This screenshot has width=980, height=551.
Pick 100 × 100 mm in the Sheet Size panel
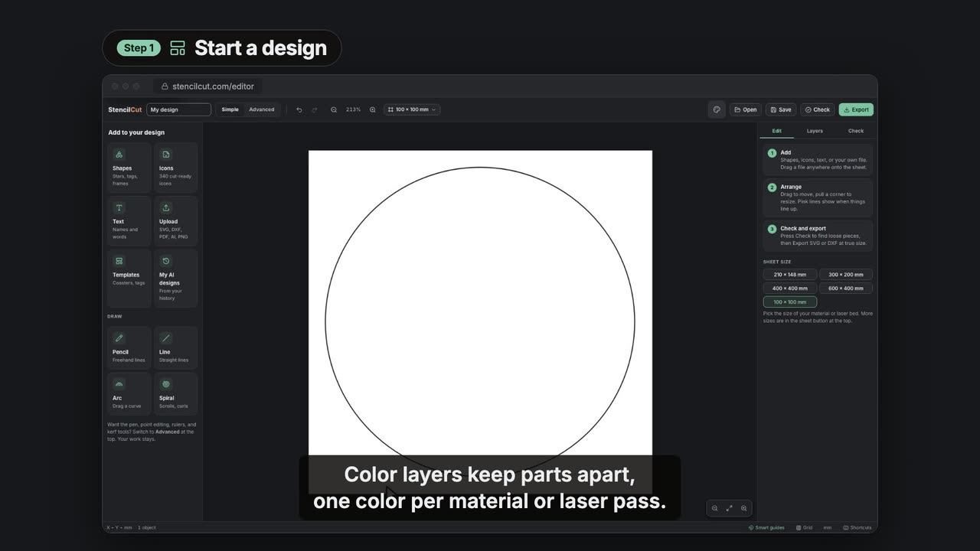790,302
